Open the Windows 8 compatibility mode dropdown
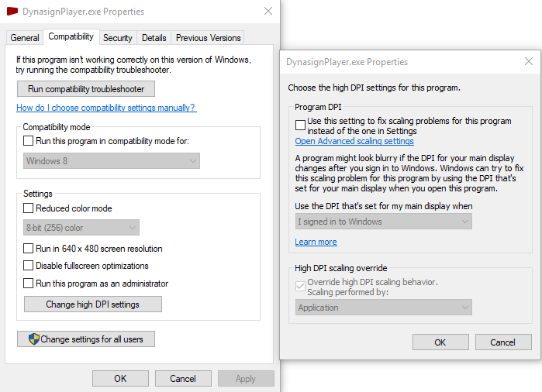Screen dimensions: 542x392 (x=112, y=161)
